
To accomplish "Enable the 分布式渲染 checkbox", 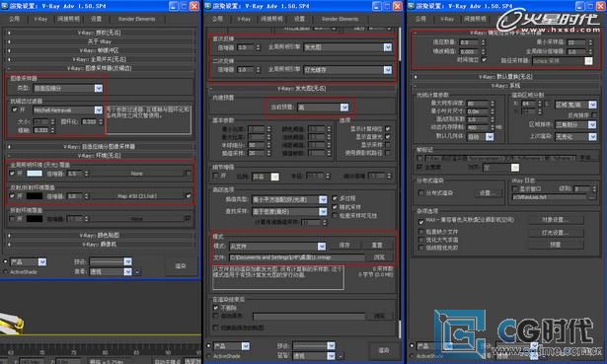I will click(420, 193).
